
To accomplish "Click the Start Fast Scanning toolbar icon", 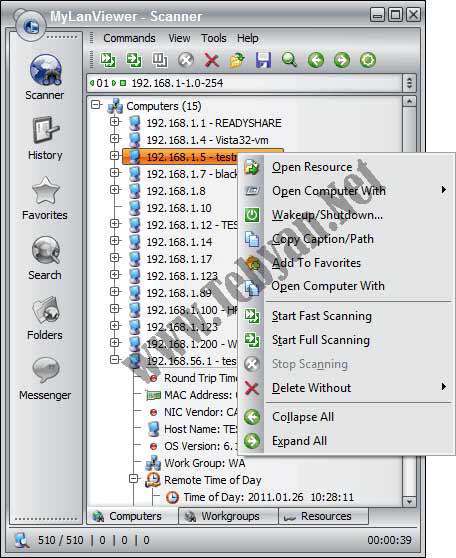I will coord(108,60).
